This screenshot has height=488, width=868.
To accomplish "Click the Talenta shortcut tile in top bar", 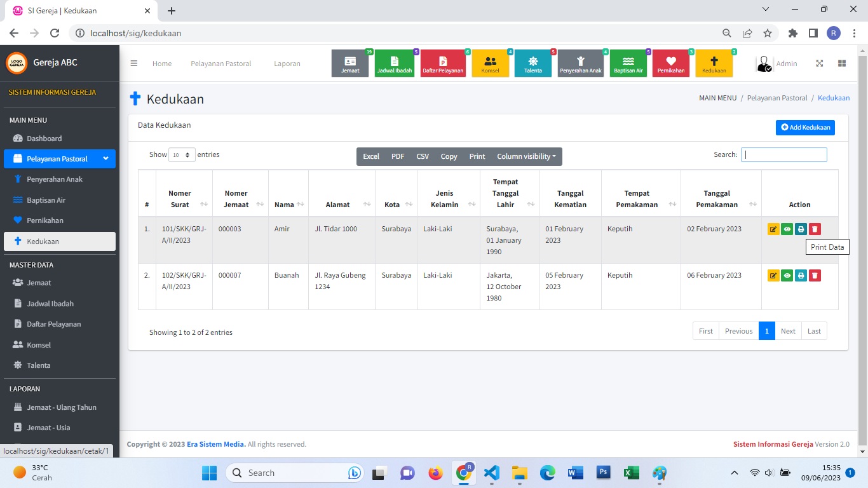I will tap(533, 64).
